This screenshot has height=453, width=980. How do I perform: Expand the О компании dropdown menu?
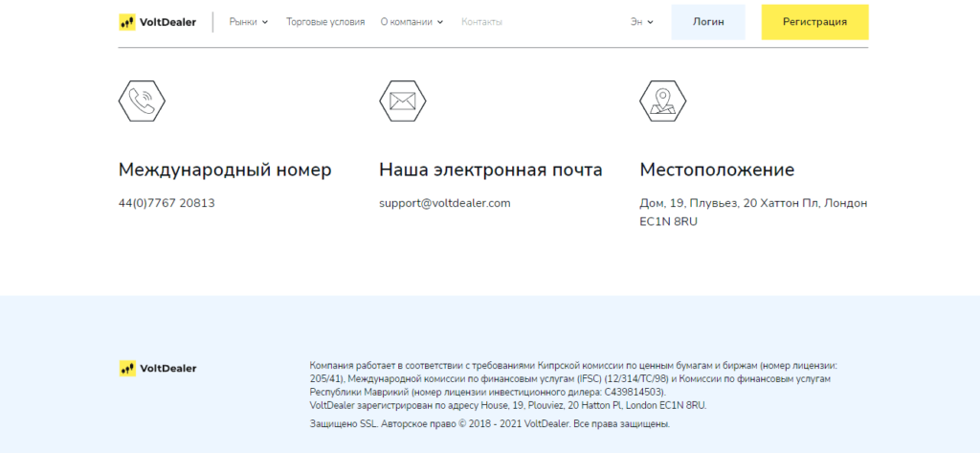coord(412,22)
